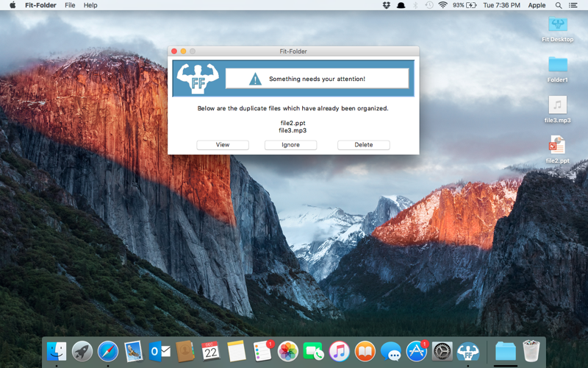The image size is (588, 368).
Task: Click the Ignore button
Action: pyautogui.click(x=290, y=145)
